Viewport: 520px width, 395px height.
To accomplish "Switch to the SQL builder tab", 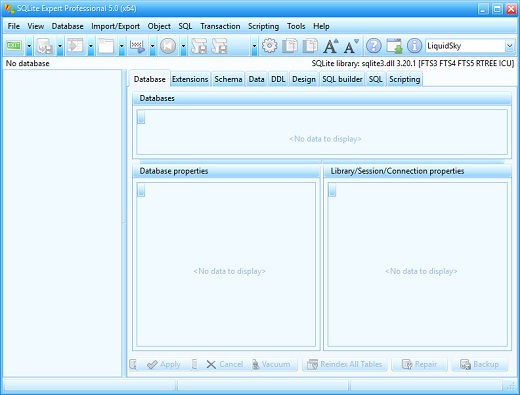I will pos(342,79).
